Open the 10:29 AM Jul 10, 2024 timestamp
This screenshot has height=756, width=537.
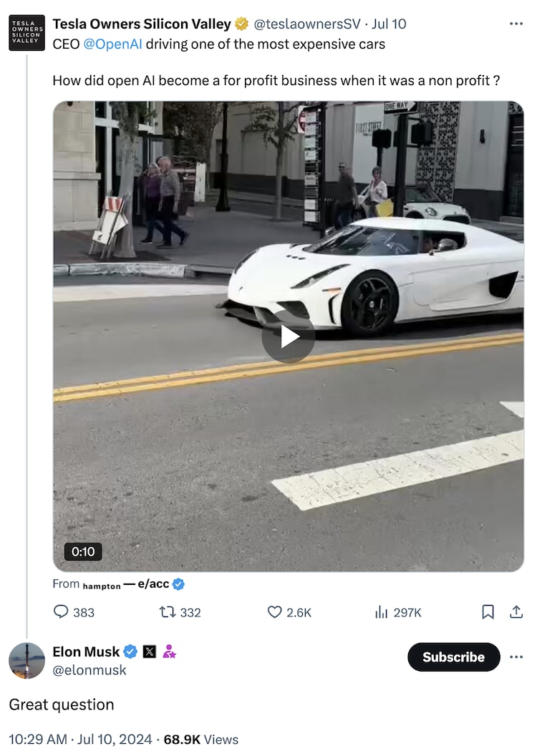coord(79,740)
